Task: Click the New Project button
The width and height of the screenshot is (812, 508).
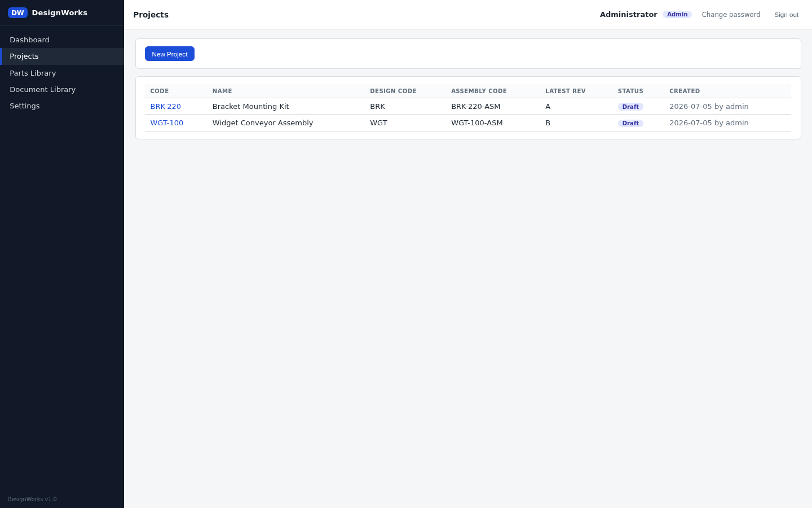Action: pos(170,54)
